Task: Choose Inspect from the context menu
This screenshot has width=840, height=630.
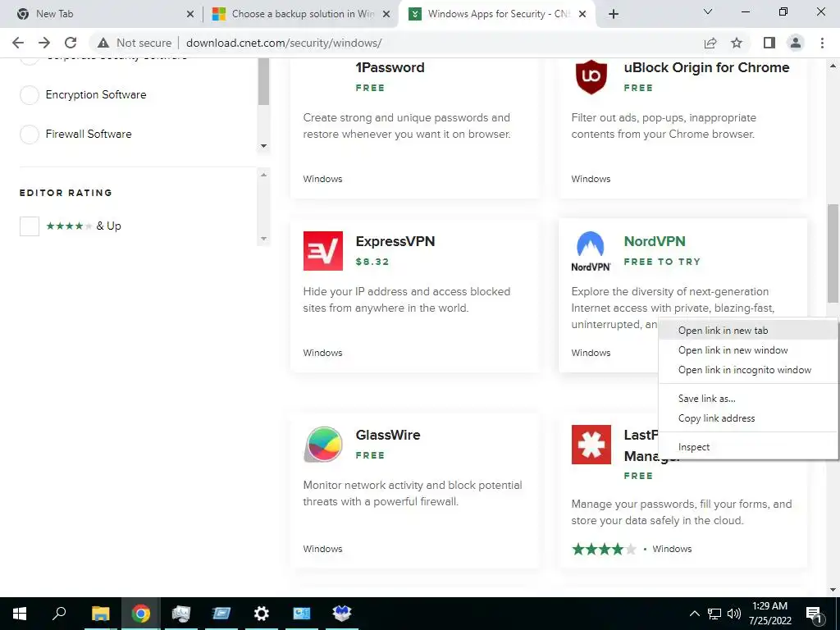Action: pos(748,447)
